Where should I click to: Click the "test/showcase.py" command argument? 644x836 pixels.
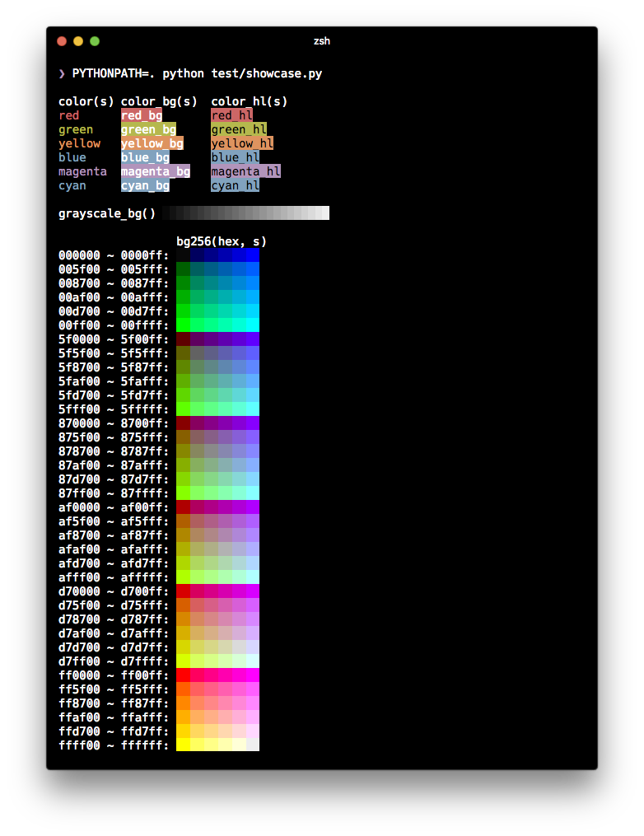coord(267,73)
